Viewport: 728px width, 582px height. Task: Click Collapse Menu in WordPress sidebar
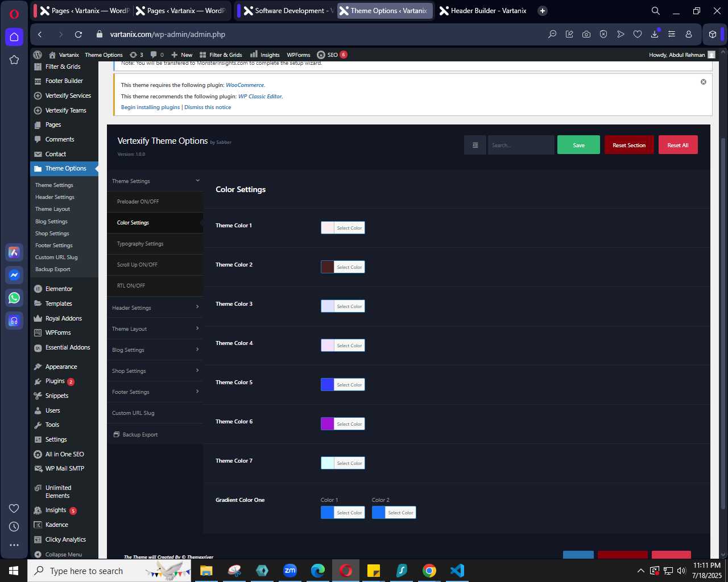click(64, 554)
